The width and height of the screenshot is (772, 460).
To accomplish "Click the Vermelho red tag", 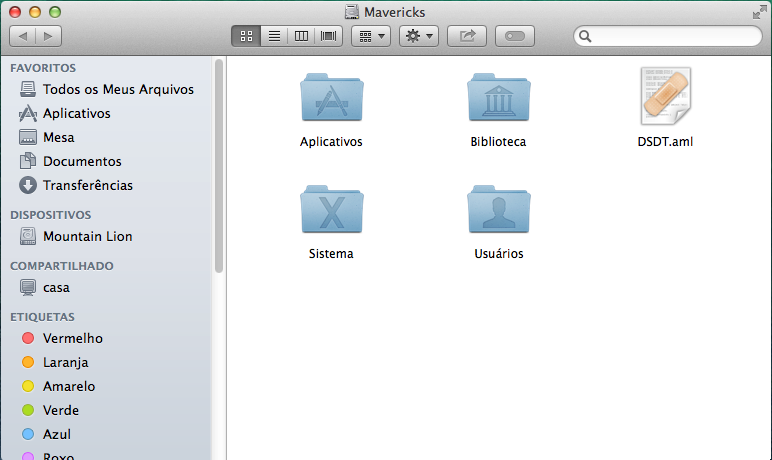I will (72, 338).
